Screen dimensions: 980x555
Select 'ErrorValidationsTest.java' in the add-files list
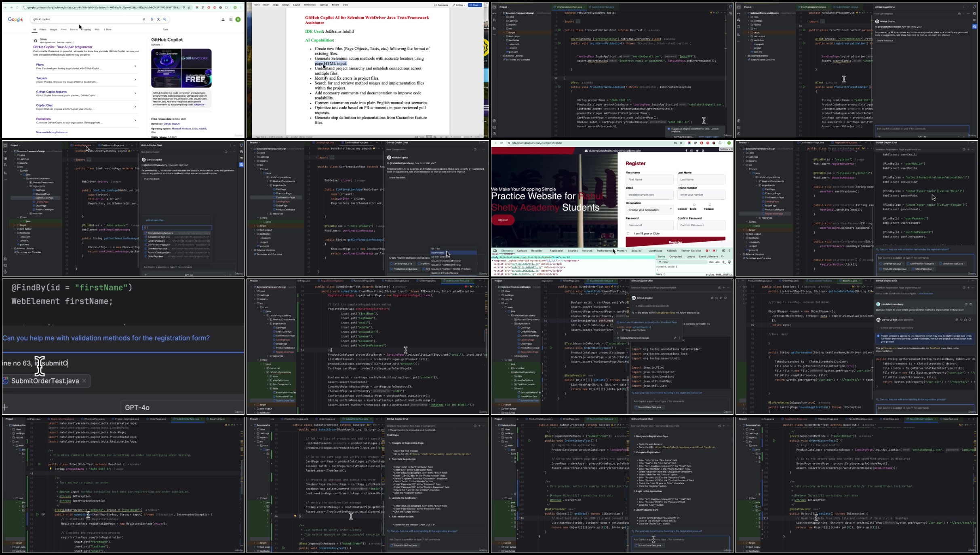tap(177, 233)
